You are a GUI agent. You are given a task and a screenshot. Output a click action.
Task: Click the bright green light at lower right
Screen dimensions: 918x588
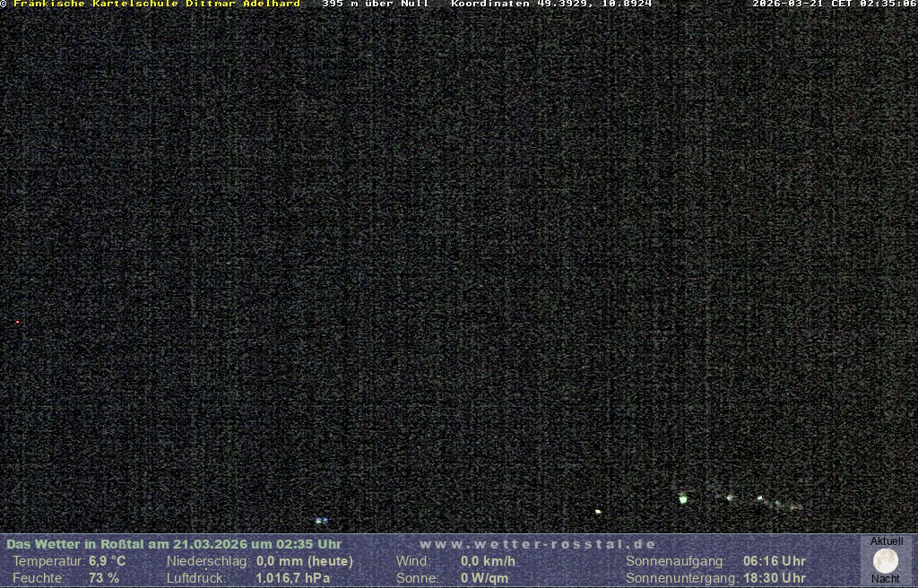click(x=683, y=498)
